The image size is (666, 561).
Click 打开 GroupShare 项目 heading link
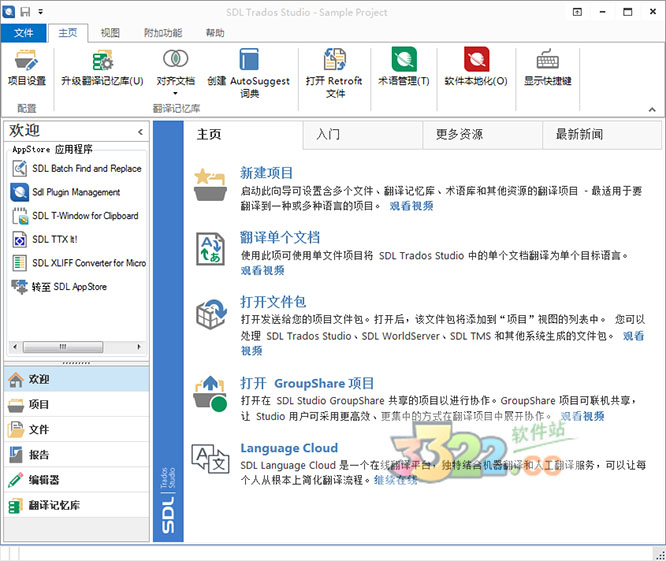click(307, 383)
